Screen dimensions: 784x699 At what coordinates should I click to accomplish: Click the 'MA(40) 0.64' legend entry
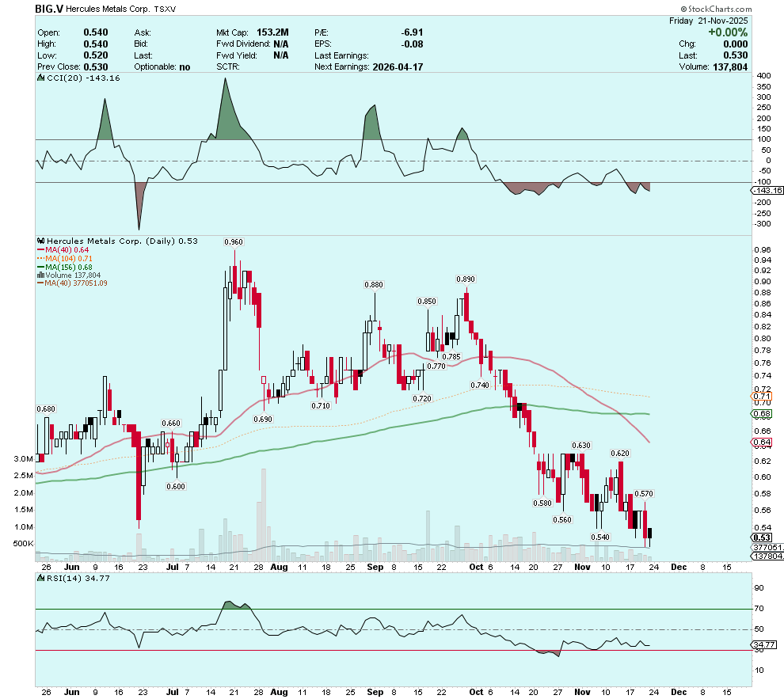coord(67,250)
